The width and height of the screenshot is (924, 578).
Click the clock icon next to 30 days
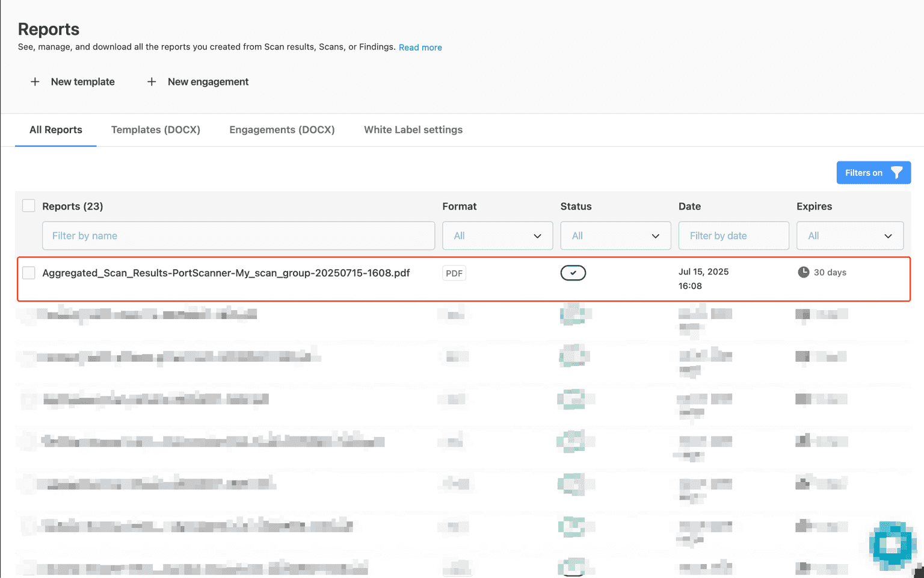tap(803, 272)
